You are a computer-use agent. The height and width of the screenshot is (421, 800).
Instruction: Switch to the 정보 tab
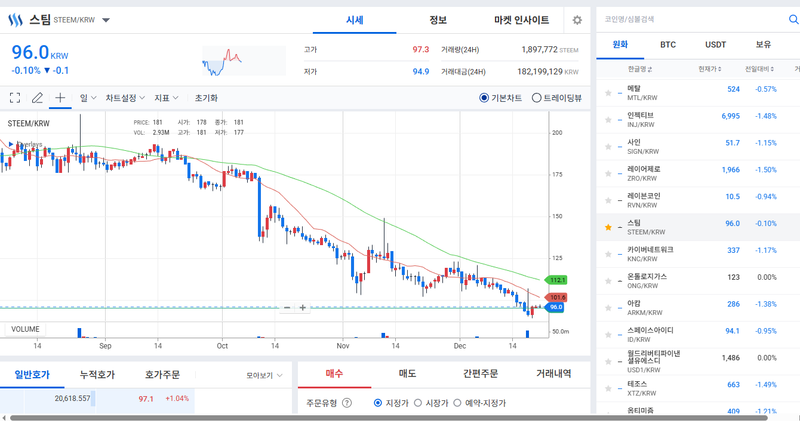point(438,20)
